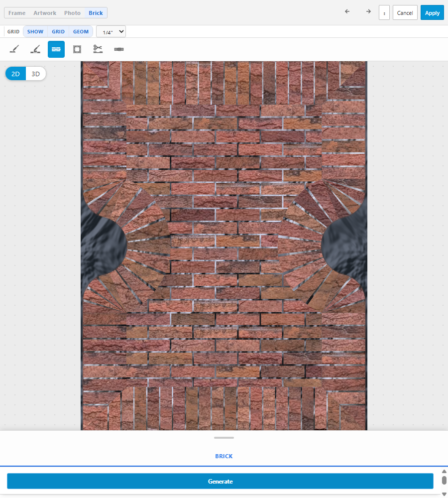Select the scissors cut tool
448x498 pixels.
[x=98, y=49]
